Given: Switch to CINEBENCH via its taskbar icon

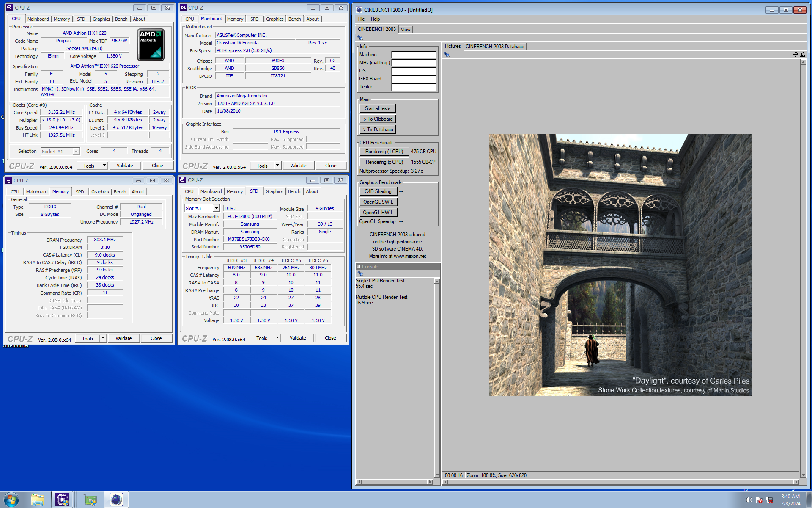Looking at the screenshot, I should (x=116, y=500).
